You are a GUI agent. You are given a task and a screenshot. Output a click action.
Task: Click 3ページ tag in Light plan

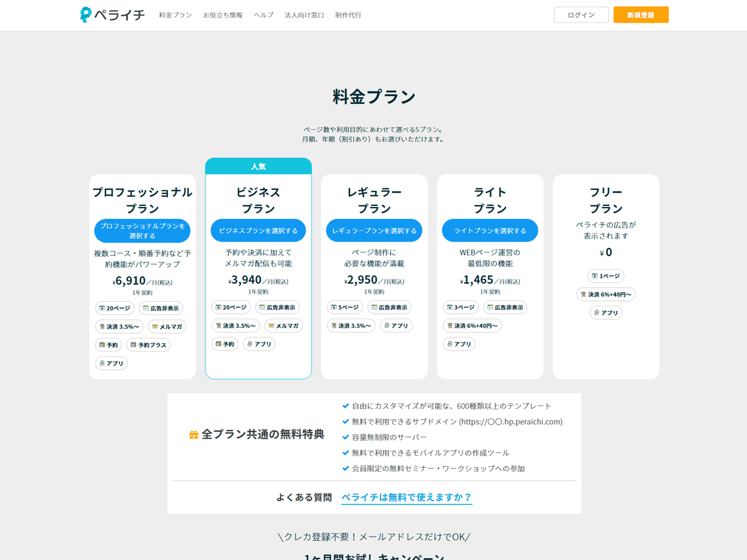[461, 307]
